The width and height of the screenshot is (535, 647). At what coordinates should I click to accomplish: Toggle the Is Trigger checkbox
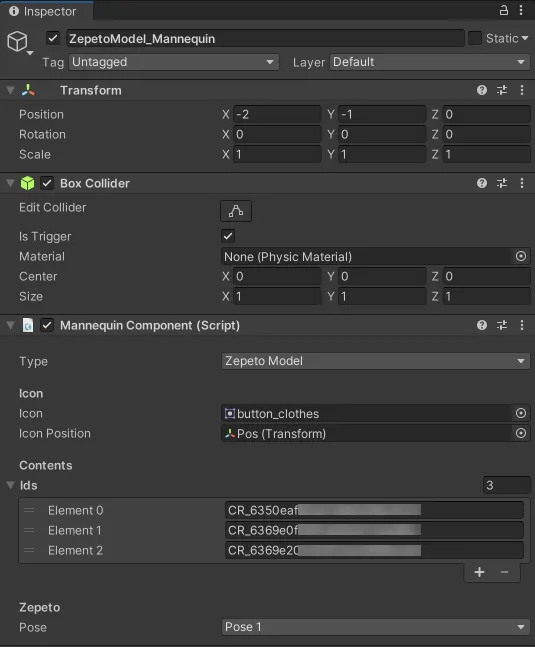tap(228, 236)
